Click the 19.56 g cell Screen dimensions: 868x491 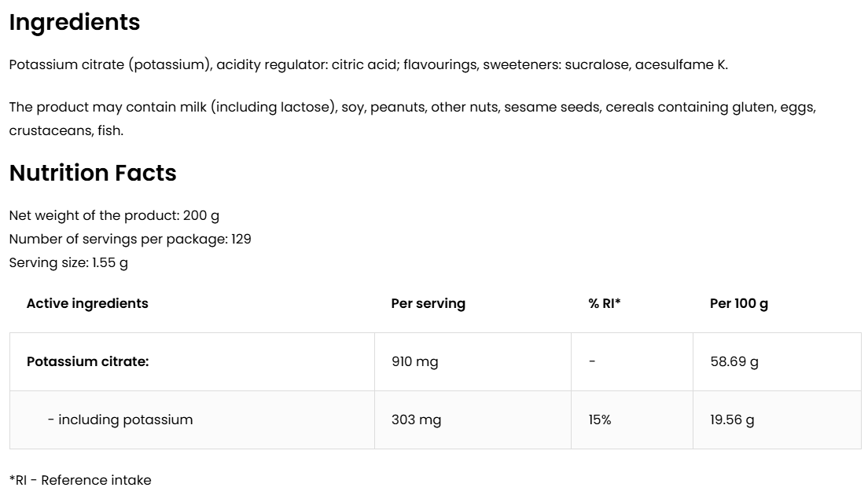pyautogui.click(x=732, y=420)
